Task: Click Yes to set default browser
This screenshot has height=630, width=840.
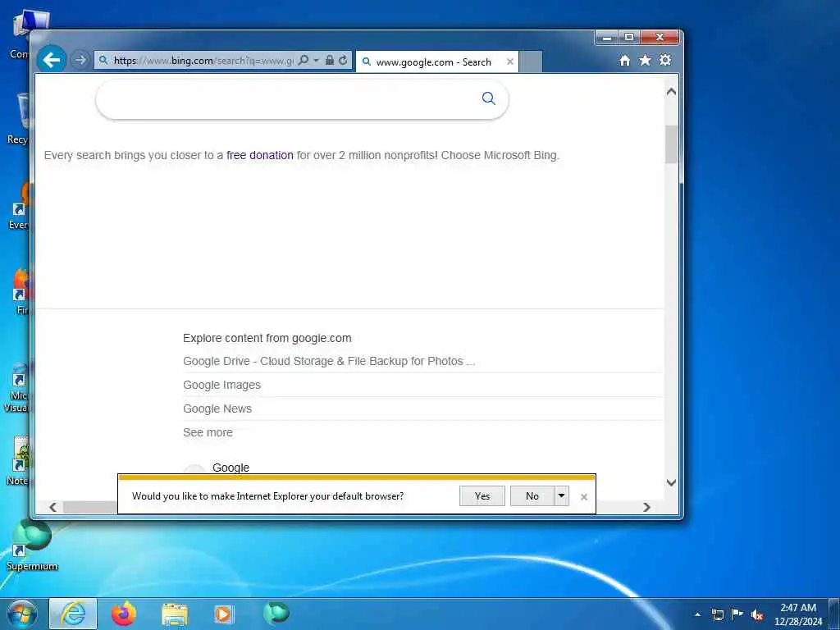Action: pos(482,496)
